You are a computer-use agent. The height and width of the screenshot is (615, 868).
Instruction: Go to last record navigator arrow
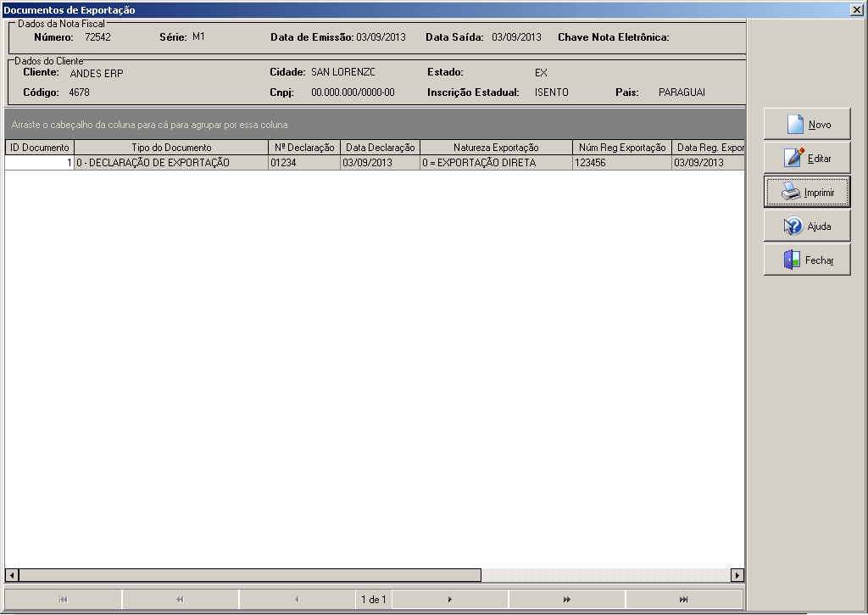click(x=684, y=600)
